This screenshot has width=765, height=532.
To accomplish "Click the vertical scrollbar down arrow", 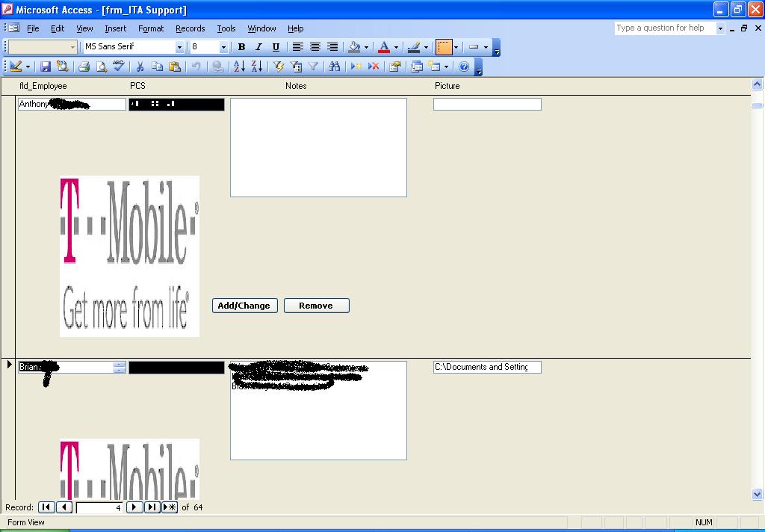I will click(758, 495).
